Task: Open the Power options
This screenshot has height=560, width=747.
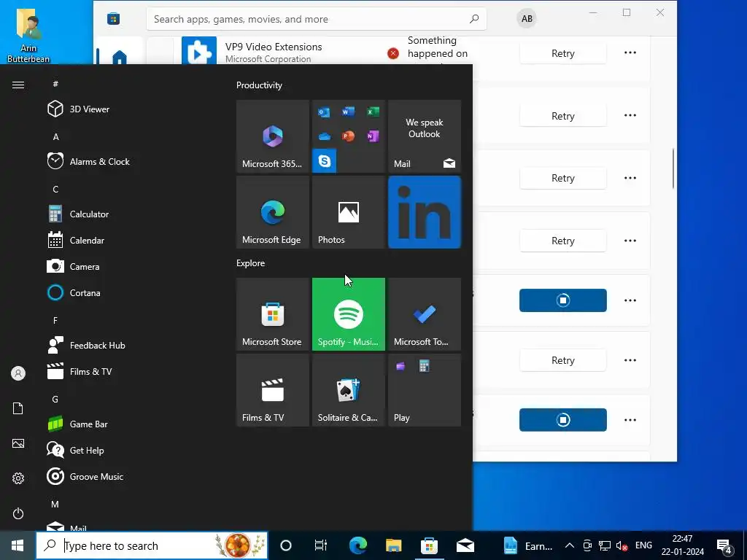Action: tap(18, 513)
